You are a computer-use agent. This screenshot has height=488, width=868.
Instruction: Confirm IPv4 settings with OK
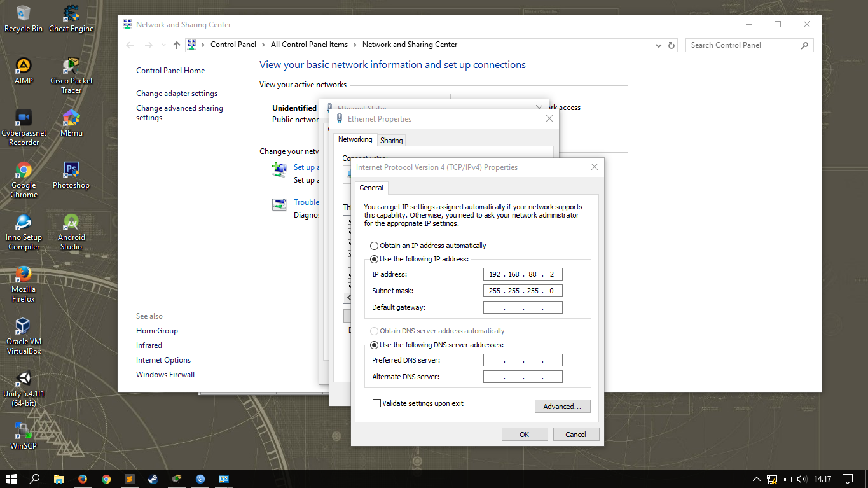(524, 435)
